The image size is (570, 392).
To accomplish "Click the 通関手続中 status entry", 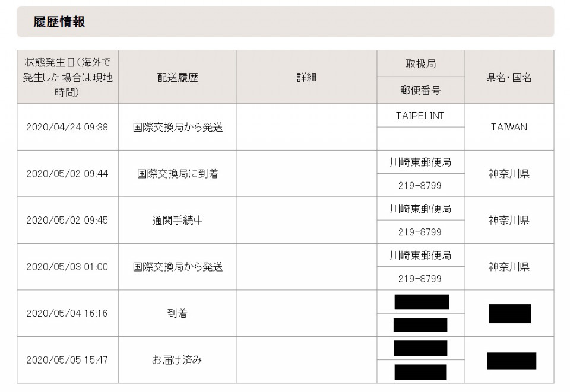I will [178, 221].
